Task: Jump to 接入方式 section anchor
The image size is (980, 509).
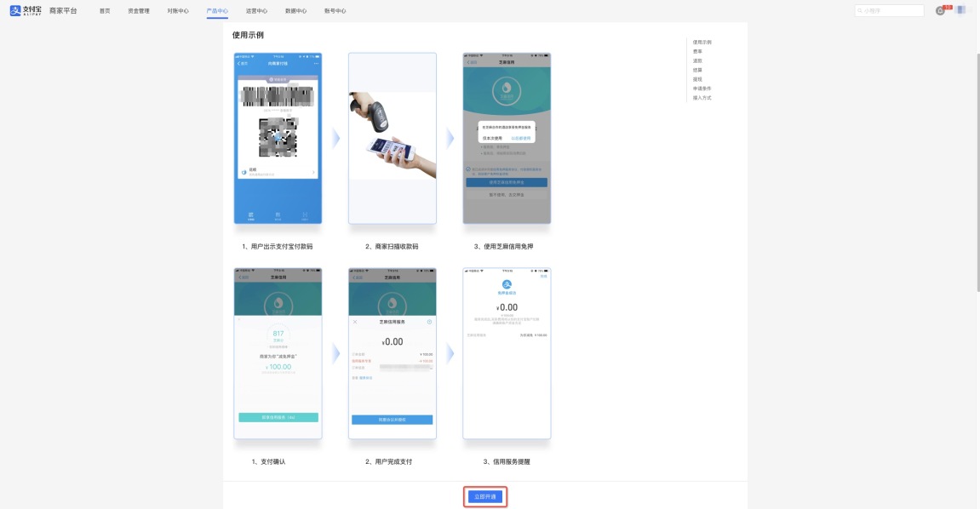Action: click(702, 98)
